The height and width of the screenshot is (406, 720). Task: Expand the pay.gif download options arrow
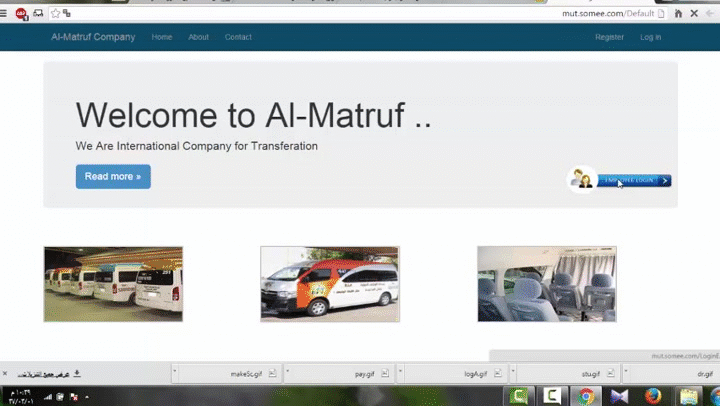288,373
